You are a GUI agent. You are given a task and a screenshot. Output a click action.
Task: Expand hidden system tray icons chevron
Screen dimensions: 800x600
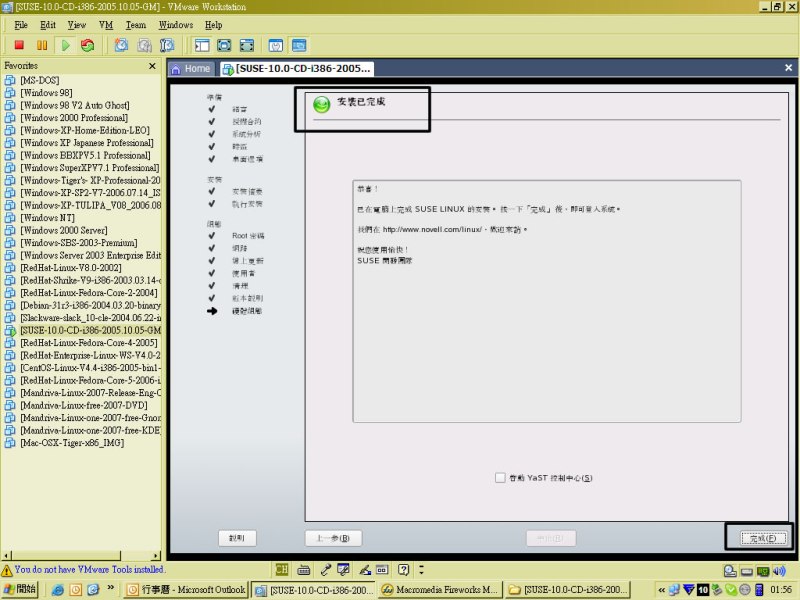tap(661, 590)
